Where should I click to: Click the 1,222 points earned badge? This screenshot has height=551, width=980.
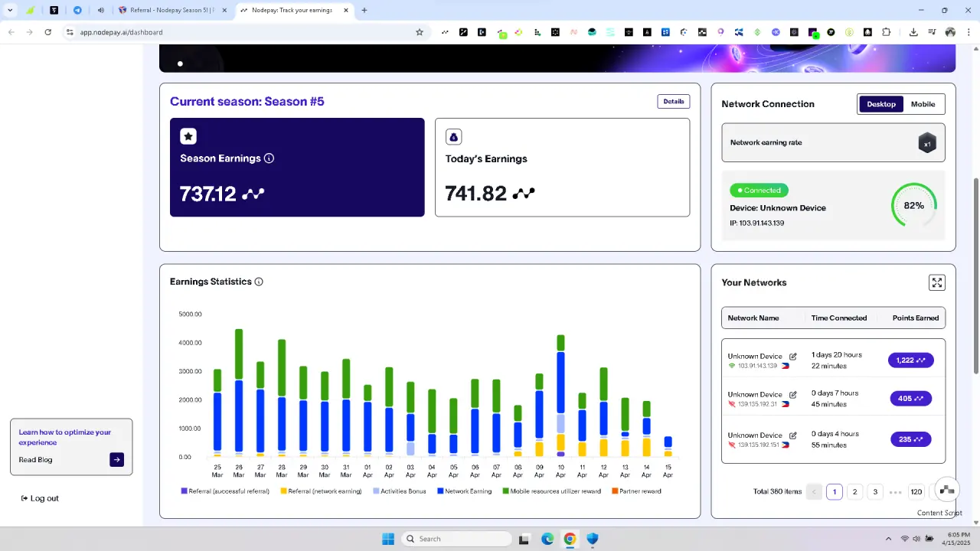click(x=911, y=360)
